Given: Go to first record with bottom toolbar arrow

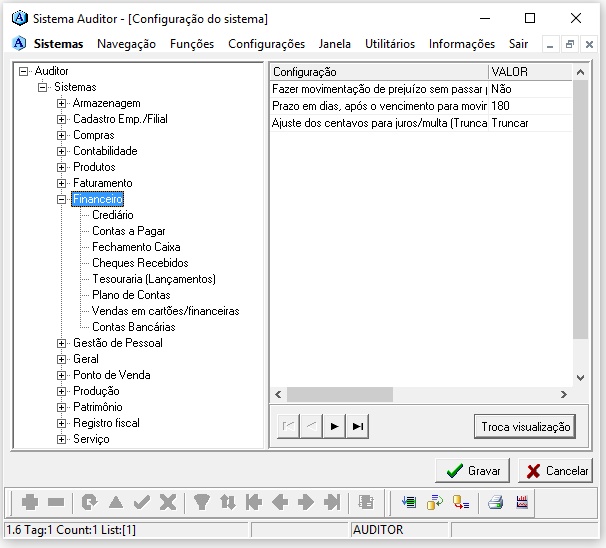Looking at the screenshot, I should (254, 502).
